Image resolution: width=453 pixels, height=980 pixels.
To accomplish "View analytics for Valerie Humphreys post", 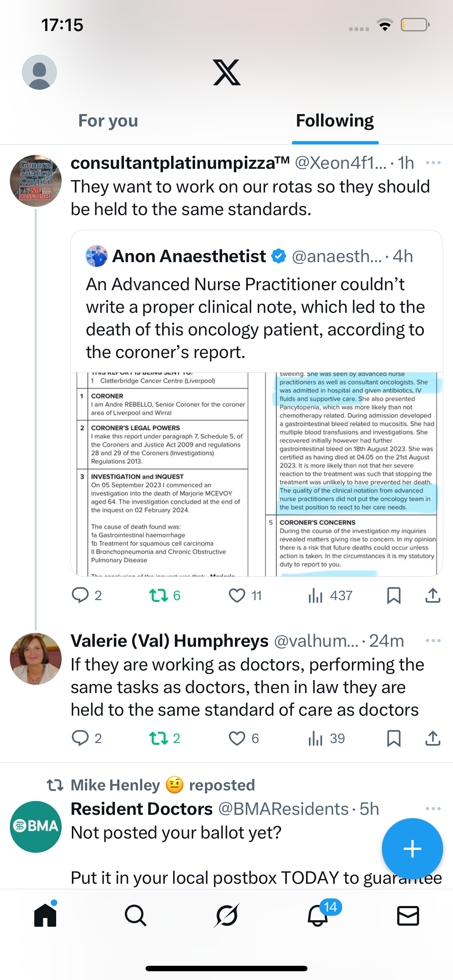I will tap(315, 738).
